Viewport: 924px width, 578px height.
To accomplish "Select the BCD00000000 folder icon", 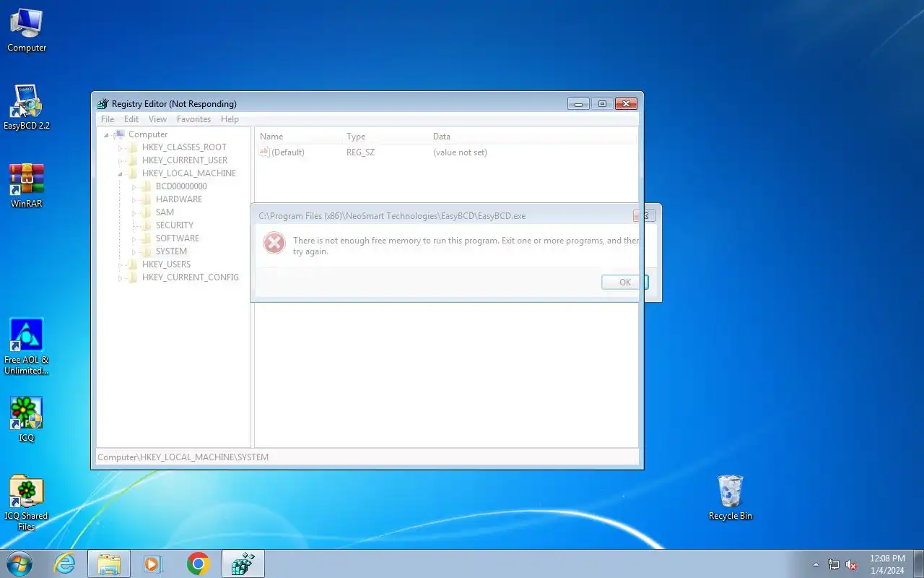I will pos(146,186).
